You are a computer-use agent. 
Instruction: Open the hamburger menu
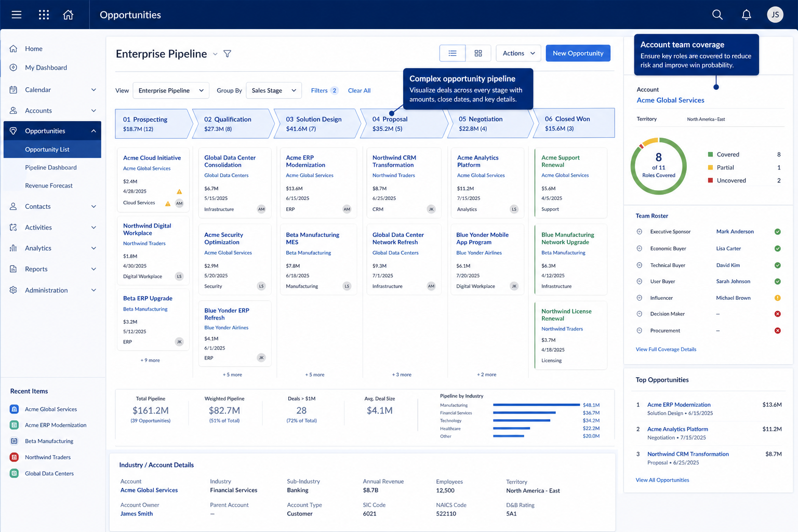click(17, 15)
